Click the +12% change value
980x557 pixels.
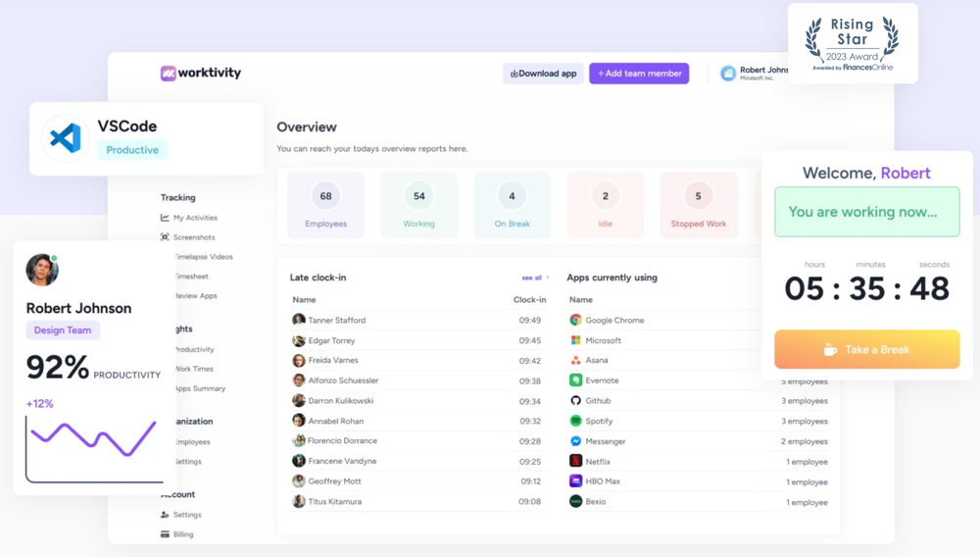click(39, 404)
